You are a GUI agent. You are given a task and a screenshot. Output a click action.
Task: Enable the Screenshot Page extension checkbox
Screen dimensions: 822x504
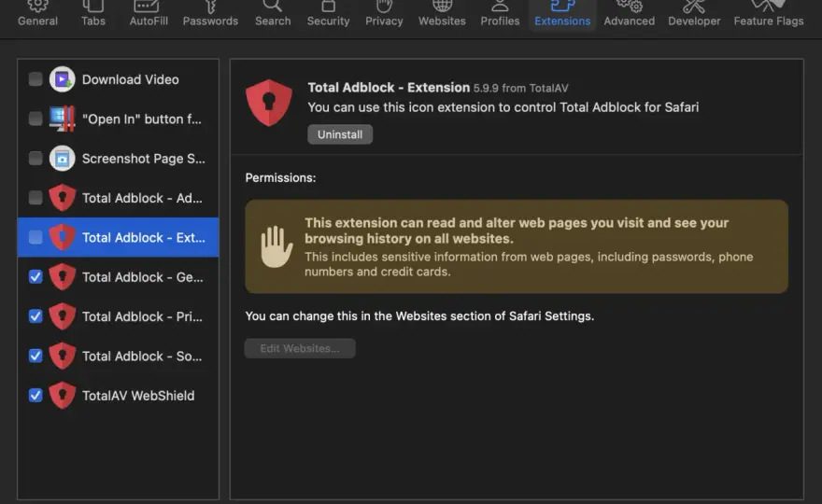(x=35, y=159)
